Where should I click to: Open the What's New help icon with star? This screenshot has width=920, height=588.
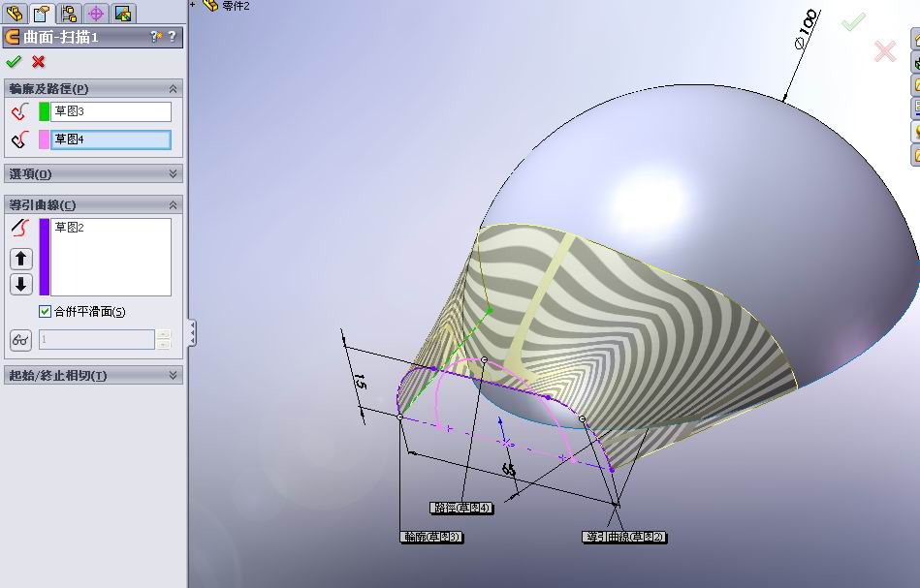(155, 37)
